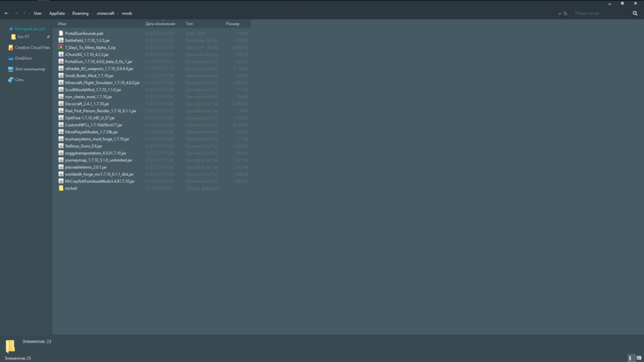Click the iChunUtil_1.7.10_4.2.3.jar jar icon
644x362 pixels.
pos(61,54)
